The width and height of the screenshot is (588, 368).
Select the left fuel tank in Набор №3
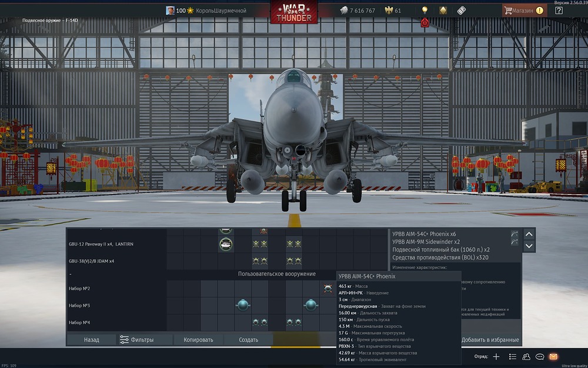tap(243, 305)
